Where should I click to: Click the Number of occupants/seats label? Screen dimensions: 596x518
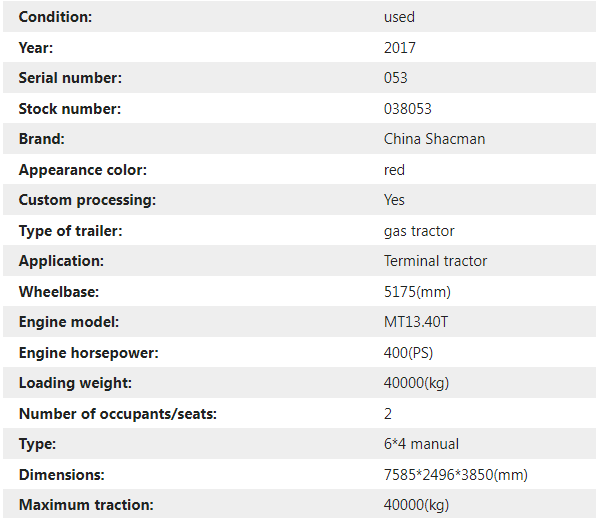tap(118, 414)
